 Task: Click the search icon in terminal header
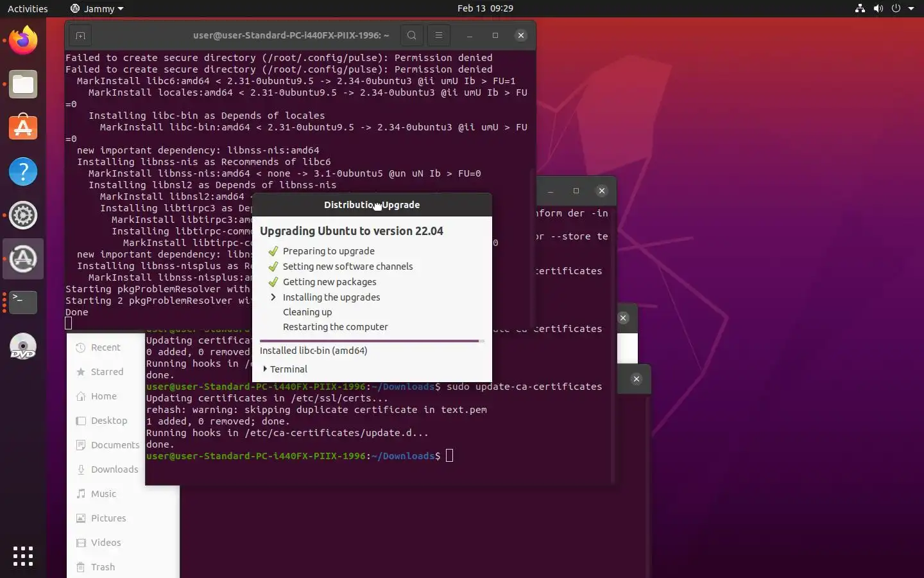[x=412, y=35]
